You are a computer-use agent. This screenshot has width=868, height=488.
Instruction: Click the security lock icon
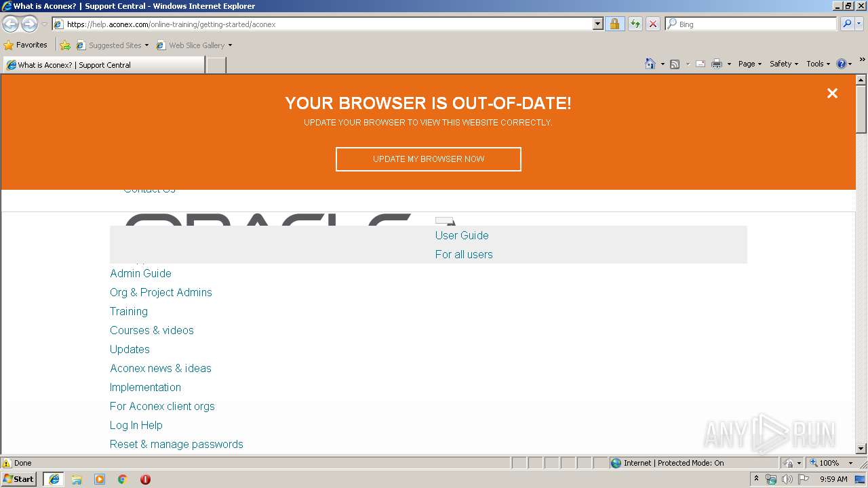[x=614, y=24]
